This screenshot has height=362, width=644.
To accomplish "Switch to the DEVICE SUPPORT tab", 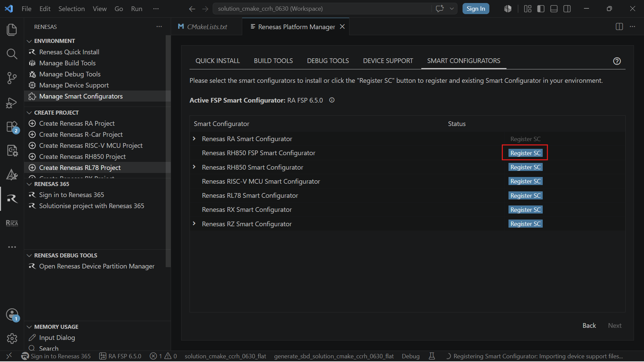I will click(x=388, y=61).
